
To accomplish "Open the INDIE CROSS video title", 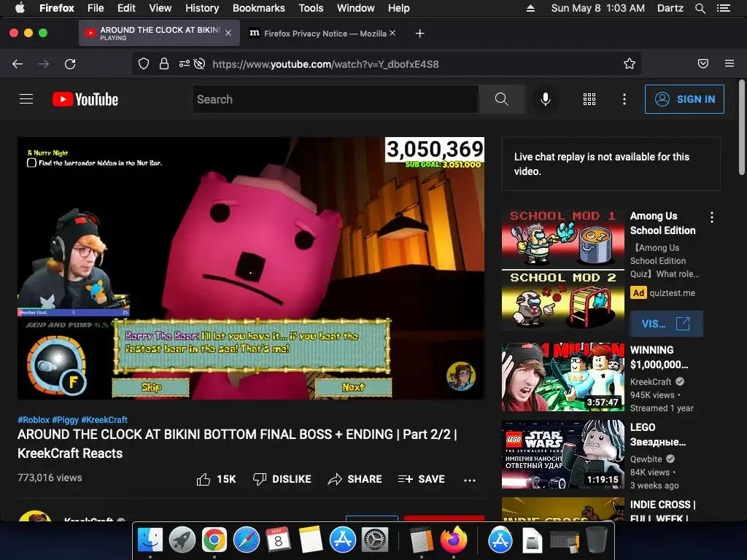I will click(662, 510).
